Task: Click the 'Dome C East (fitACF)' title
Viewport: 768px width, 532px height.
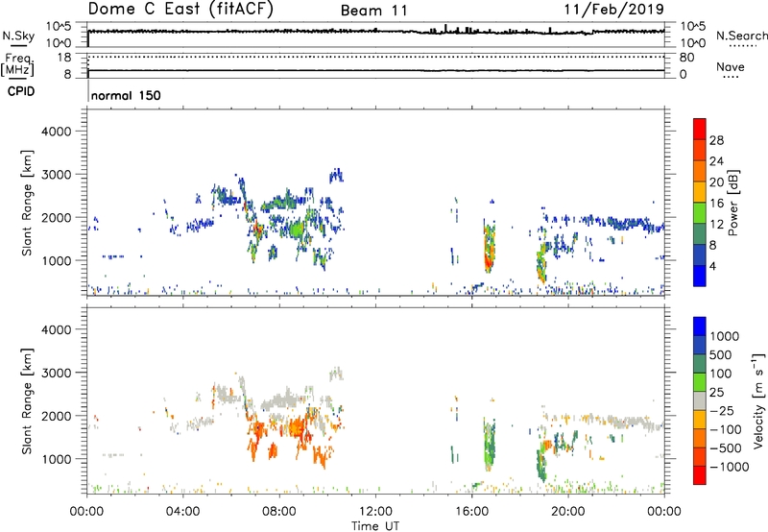Action: tap(180, 10)
